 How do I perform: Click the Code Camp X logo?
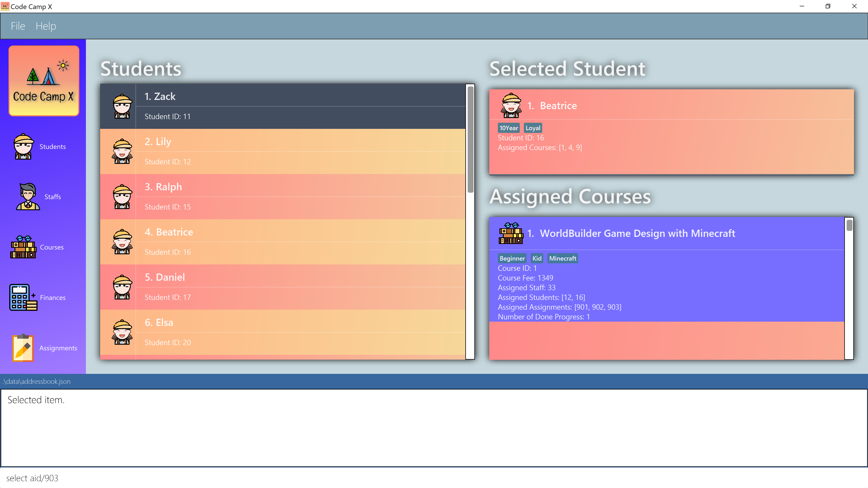44,81
